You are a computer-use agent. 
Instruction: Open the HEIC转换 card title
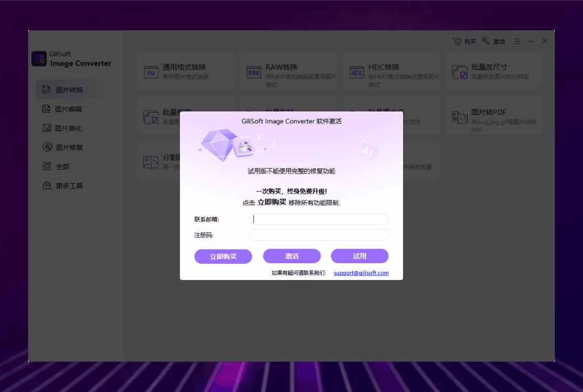[383, 67]
